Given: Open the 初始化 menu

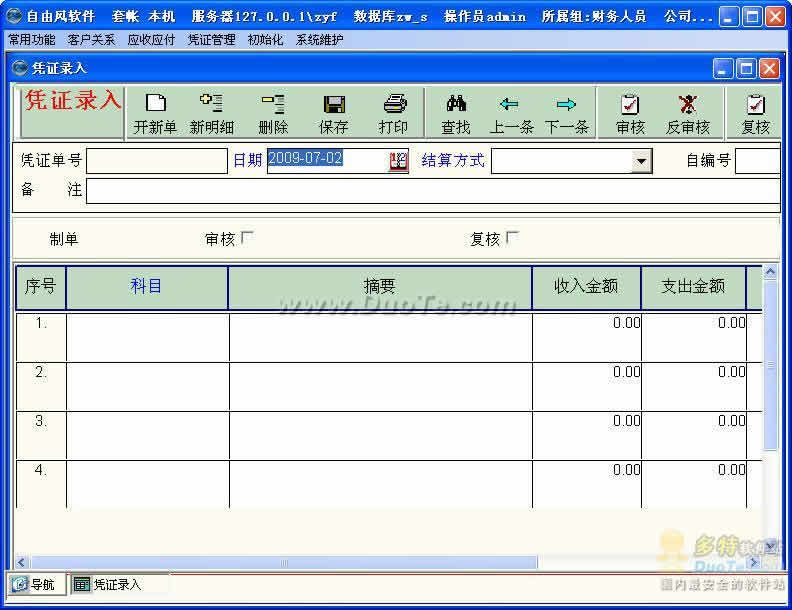Looking at the screenshot, I should [x=265, y=39].
